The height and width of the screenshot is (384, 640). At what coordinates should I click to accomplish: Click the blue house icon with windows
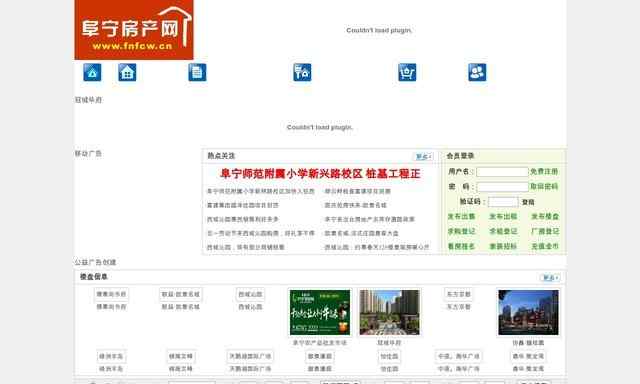127,73
